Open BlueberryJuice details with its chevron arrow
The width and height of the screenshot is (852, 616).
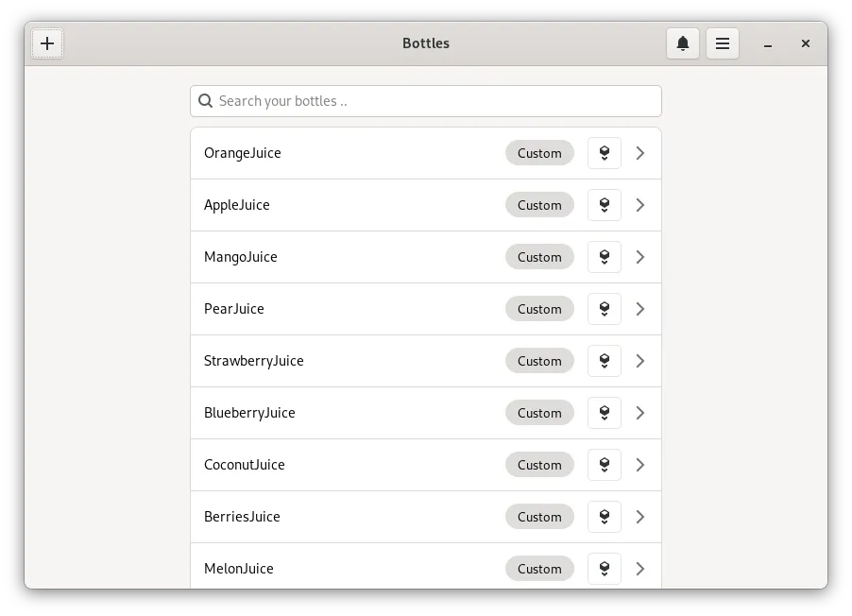click(640, 413)
